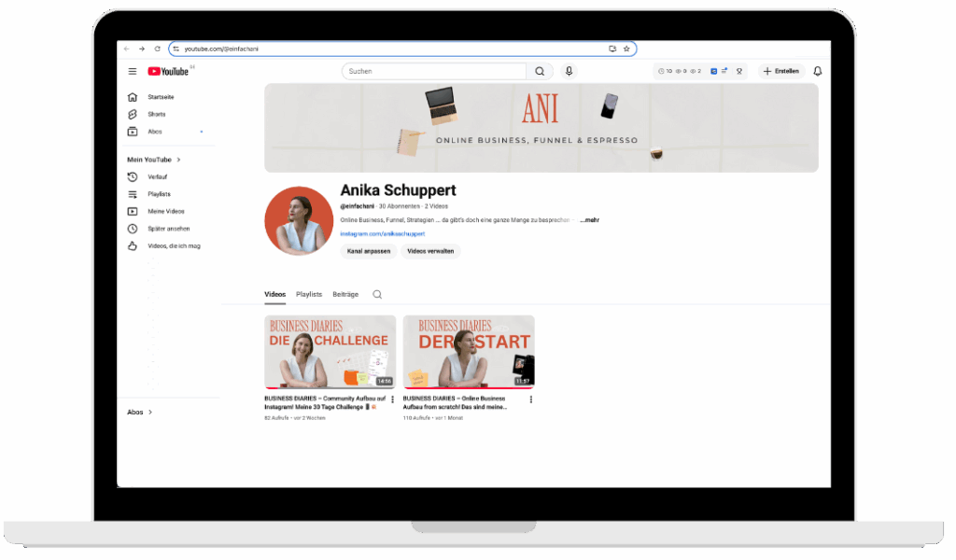The width and height of the screenshot is (956, 560).
Task: Click the search magnifier button
Action: [x=540, y=72]
